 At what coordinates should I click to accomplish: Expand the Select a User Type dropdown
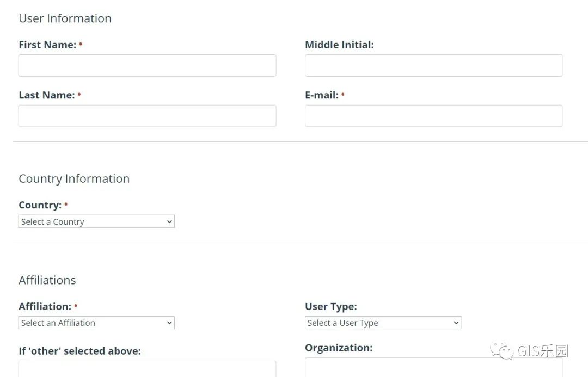coord(383,323)
